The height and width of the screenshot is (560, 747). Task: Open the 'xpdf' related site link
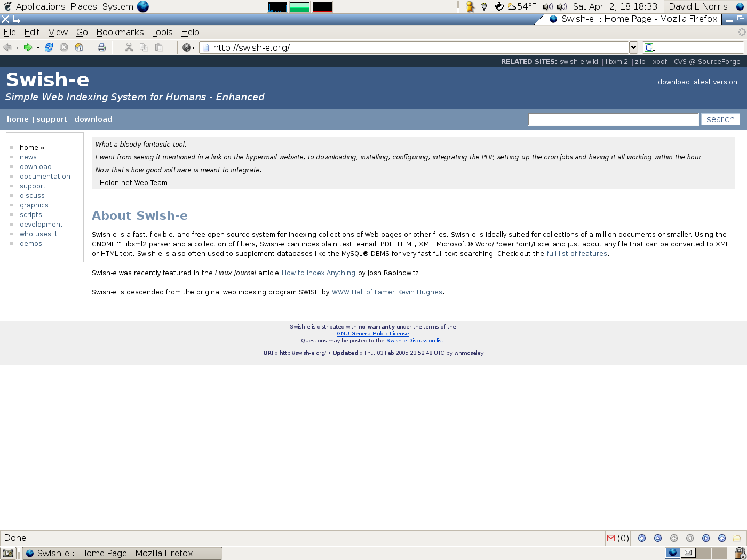659,62
